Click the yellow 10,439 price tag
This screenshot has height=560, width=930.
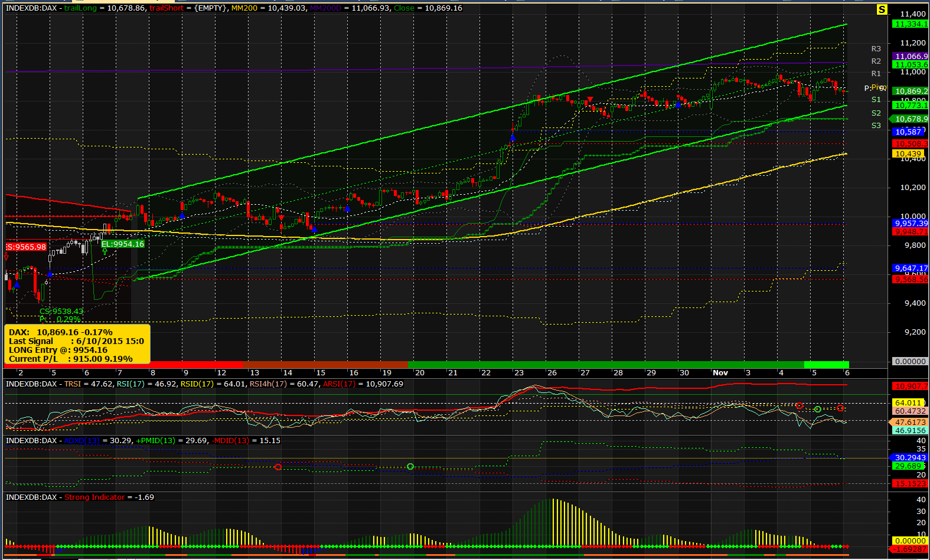point(909,154)
